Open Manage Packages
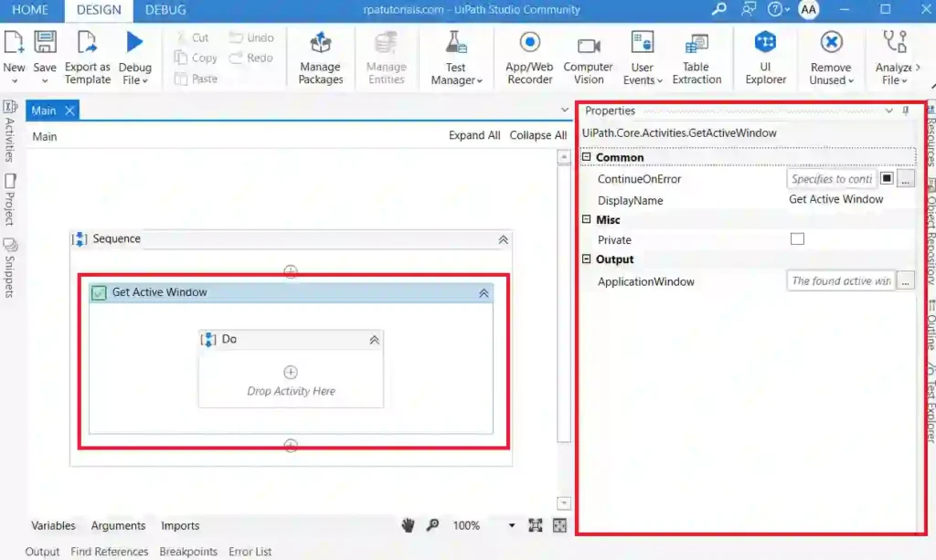The height and width of the screenshot is (560, 936). point(321,58)
